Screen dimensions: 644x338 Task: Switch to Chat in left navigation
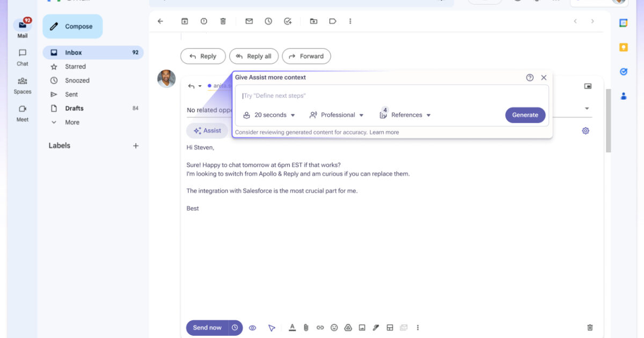tap(22, 57)
